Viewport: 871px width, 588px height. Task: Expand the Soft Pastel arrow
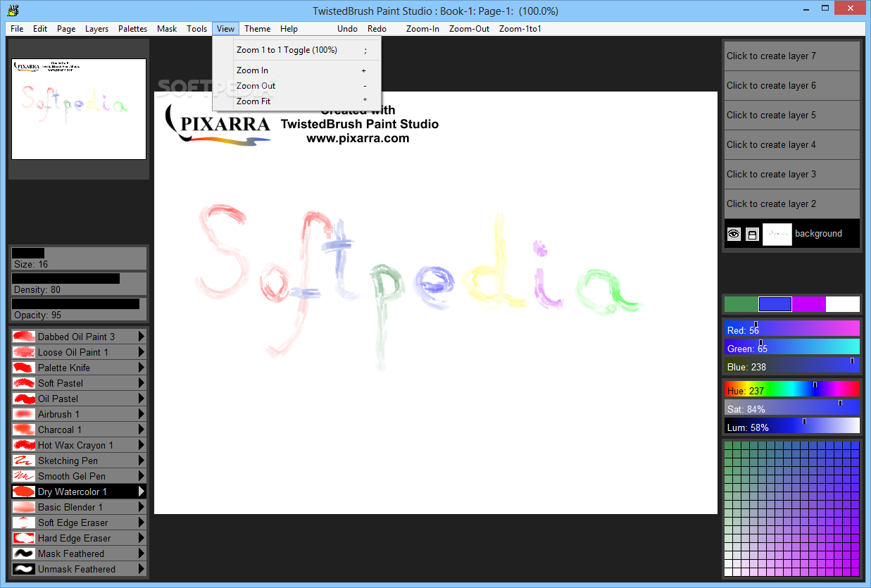142,383
